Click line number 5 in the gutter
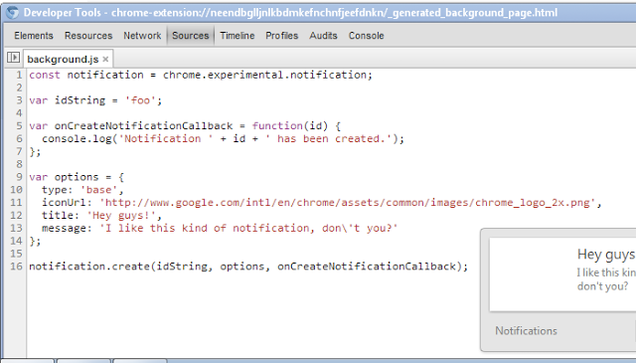636x363 pixels. tap(19, 126)
